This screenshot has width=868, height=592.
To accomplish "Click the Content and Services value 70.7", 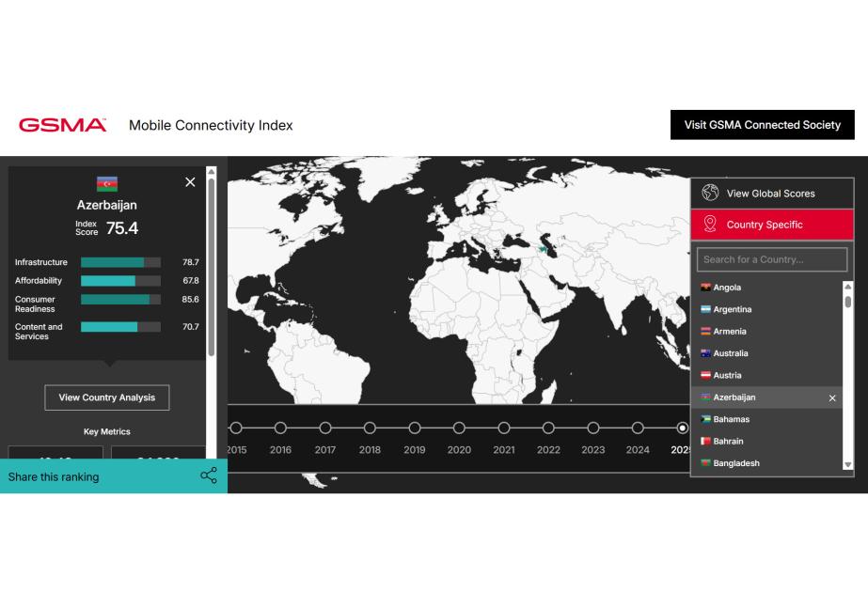I will [190, 327].
